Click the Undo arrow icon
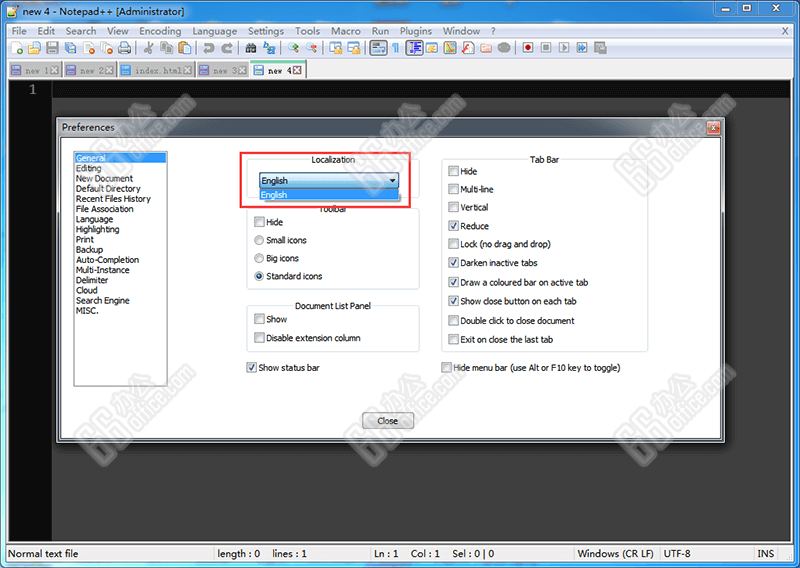Viewport: 800px width, 568px height. [208, 48]
